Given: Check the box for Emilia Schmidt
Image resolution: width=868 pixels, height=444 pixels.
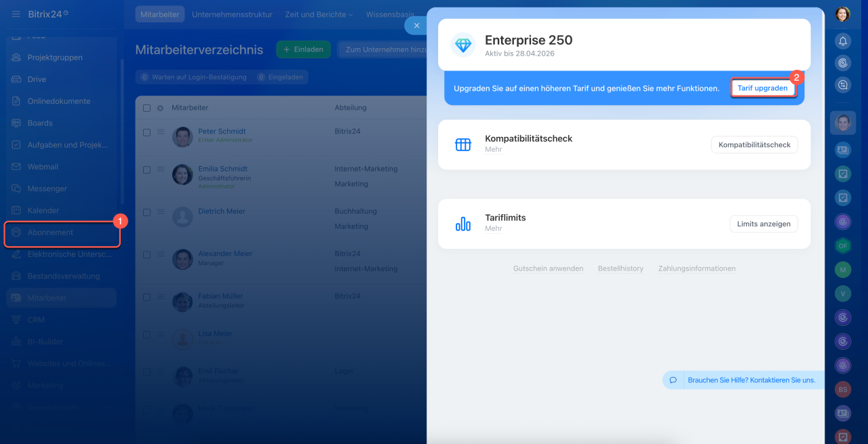Looking at the screenshot, I should point(147,169).
